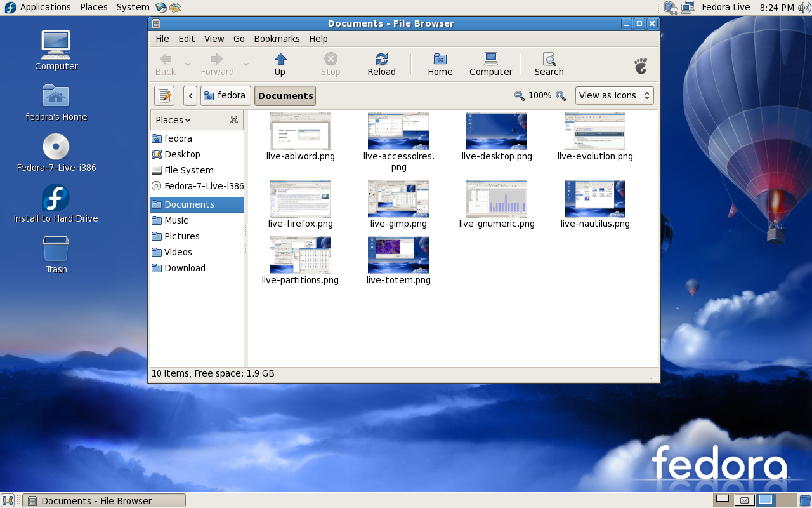
Task: Select live-desktop.png thumbnail
Action: click(497, 131)
